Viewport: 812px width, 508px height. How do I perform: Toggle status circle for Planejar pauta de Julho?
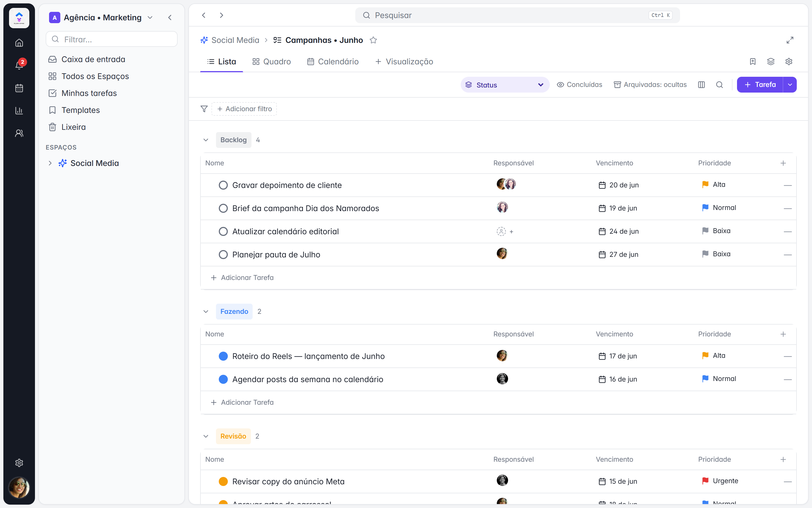pos(223,255)
